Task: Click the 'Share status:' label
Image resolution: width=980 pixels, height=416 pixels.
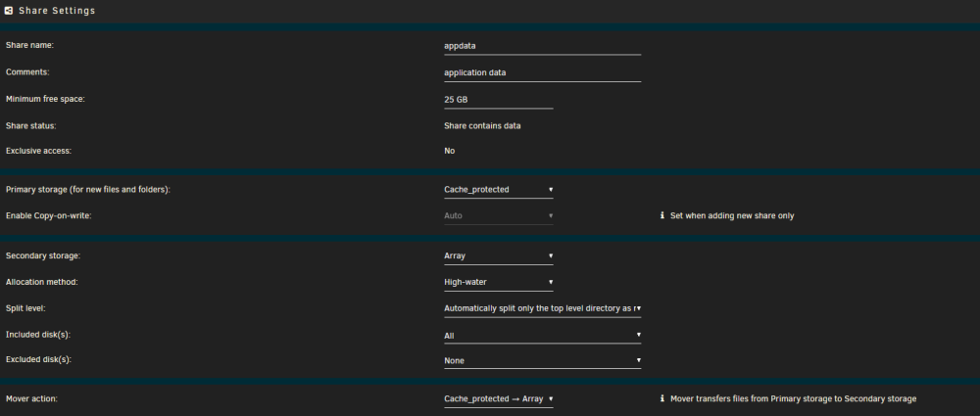Action: point(31,125)
